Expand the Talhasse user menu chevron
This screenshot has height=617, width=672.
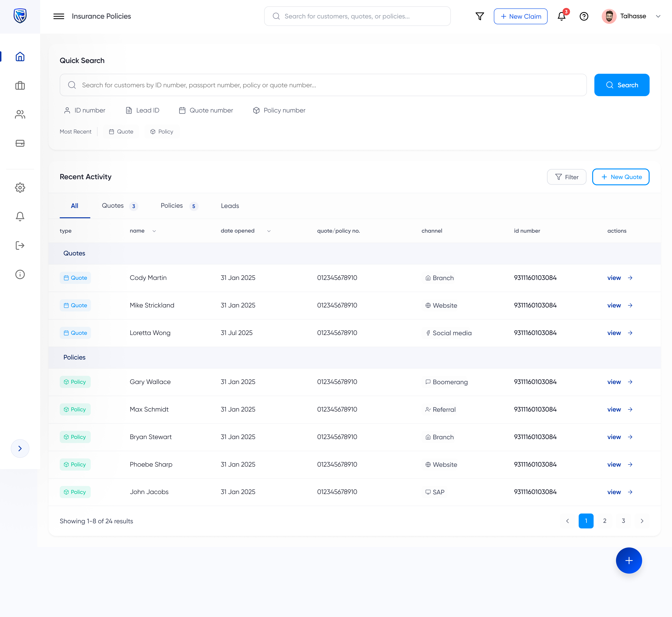(x=658, y=16)
